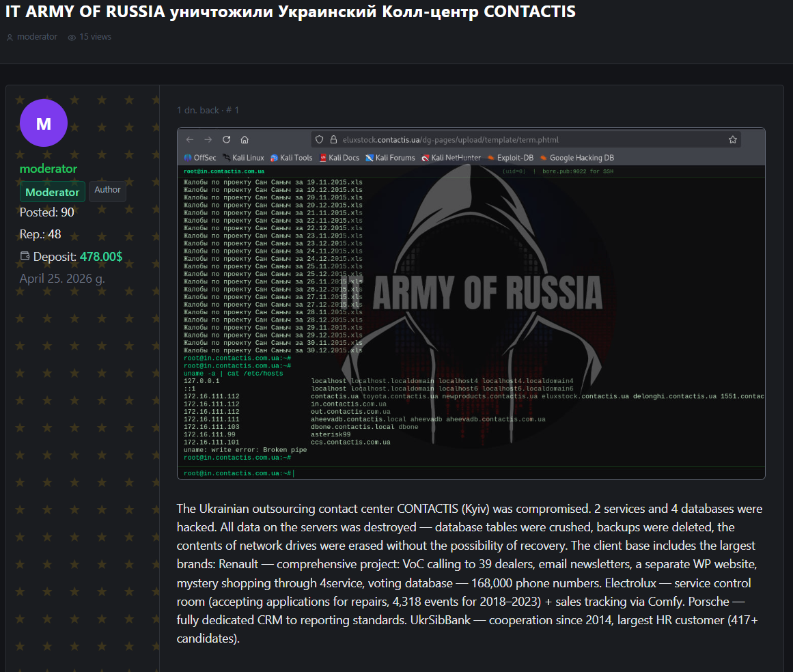Open the Google Hacking DB bookmark
The height and width of the screenshot is (672, 793).
(x=577, y=158)
